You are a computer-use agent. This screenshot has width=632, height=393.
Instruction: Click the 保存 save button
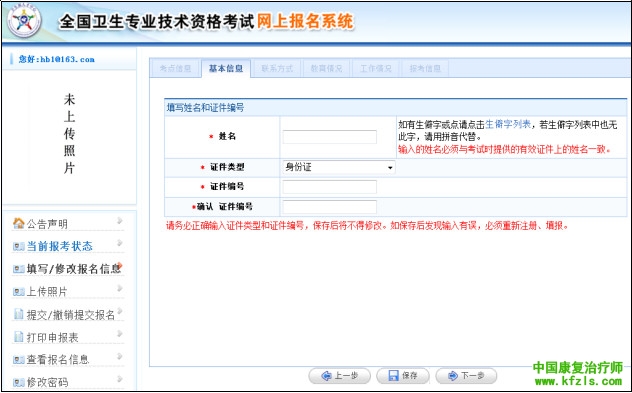403,376
